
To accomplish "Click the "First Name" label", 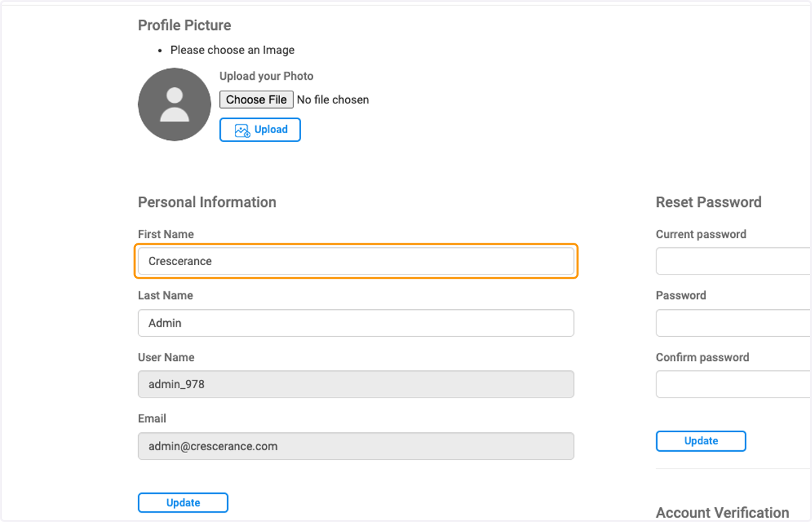I will [x=166, y=234].
